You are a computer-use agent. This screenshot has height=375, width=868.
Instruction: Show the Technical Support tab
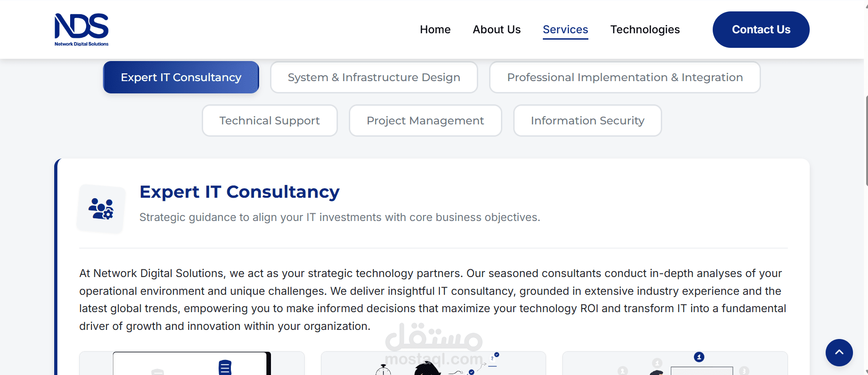click(270, 121)
